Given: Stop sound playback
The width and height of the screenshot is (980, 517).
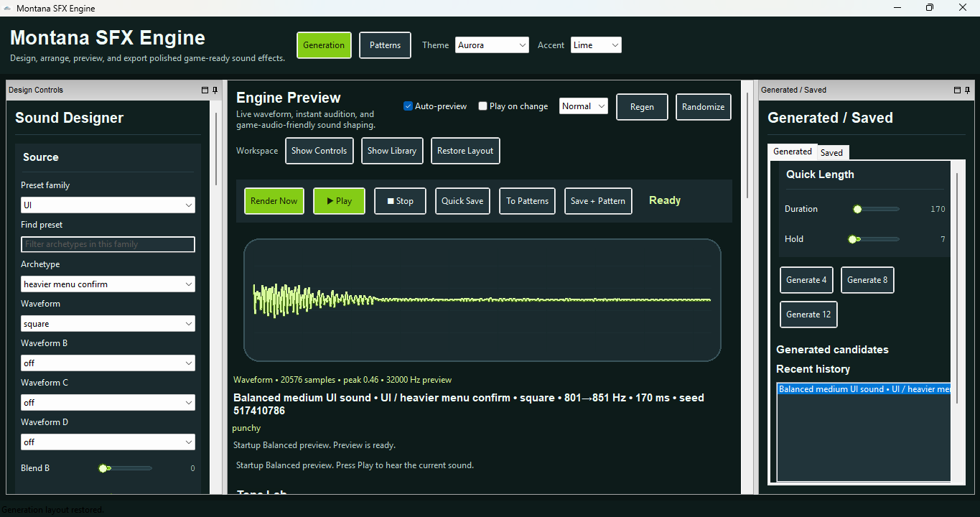Looking at the screenshot, I should point(400,201).
